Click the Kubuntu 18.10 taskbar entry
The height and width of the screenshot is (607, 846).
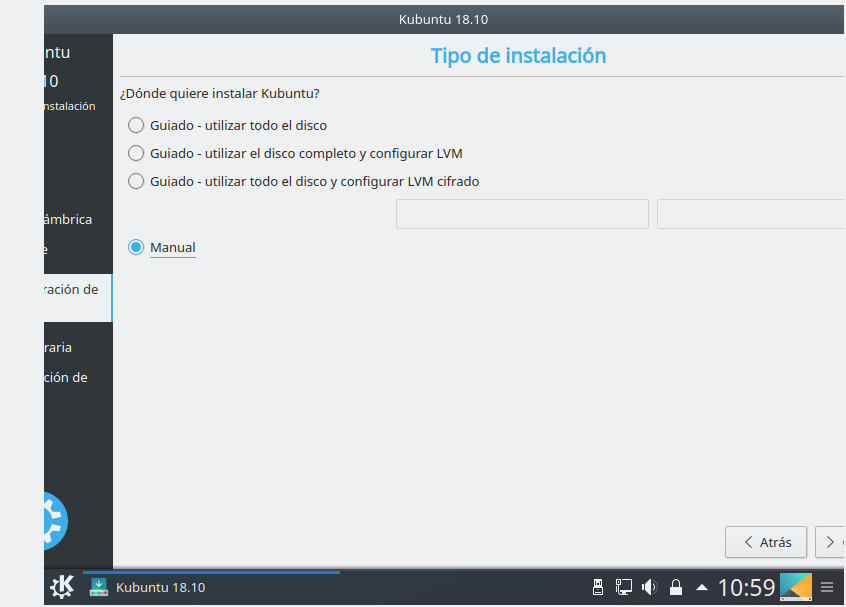click(x=211, y=587)
